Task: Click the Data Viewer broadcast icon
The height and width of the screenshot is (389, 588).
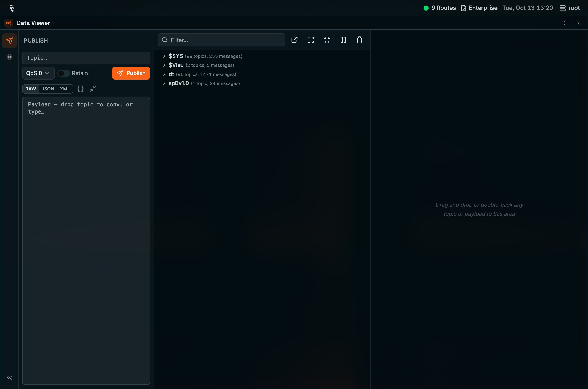Action: 9,23
